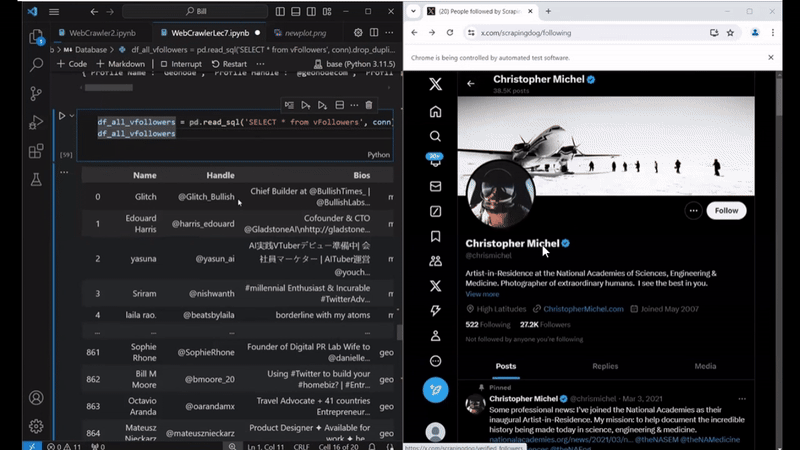Open Verified Orgs lightning icon in X sidebar
The width and height of the screenshot is (800, 450).
point(435,311)
